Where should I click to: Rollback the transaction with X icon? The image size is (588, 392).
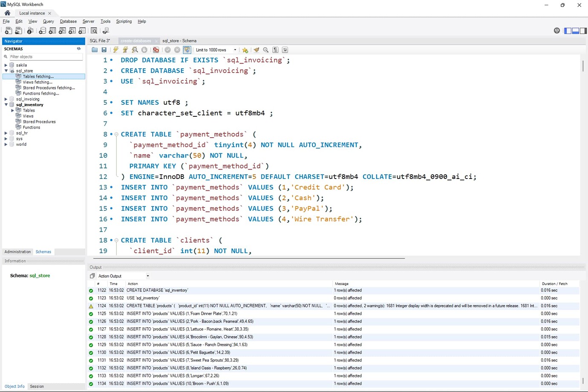click(x=177, y=50)
